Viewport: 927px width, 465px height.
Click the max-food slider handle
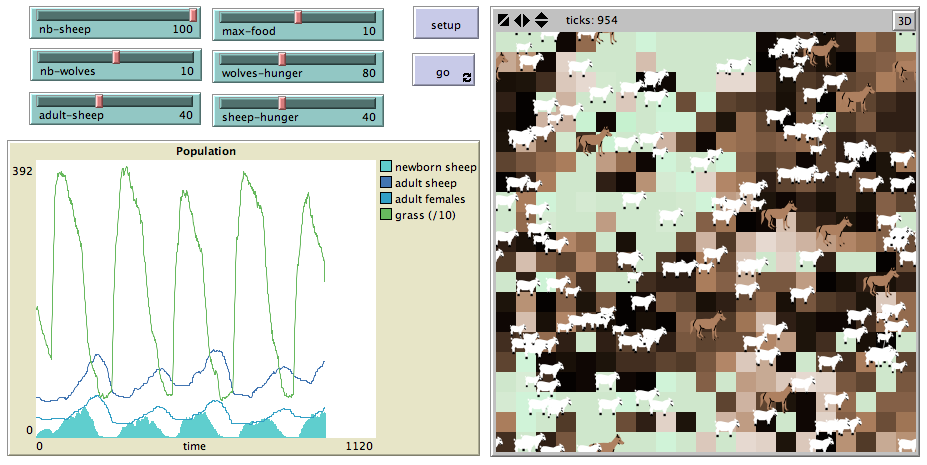299,17
